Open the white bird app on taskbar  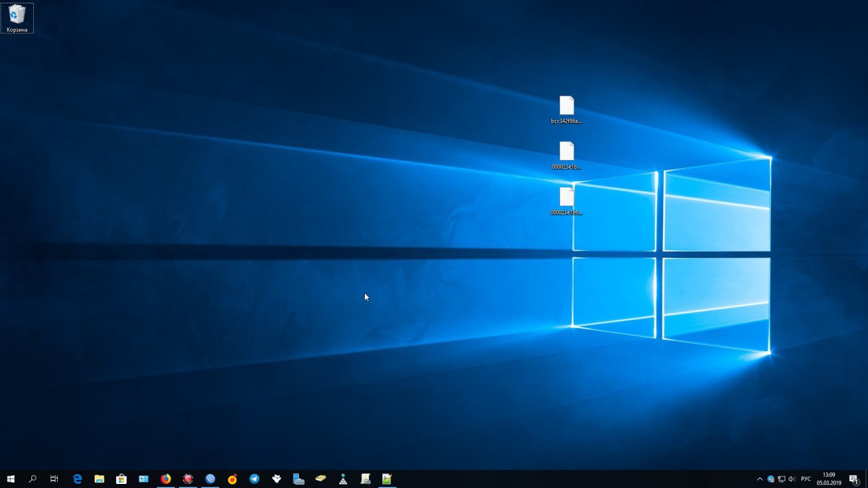[277, 479]
